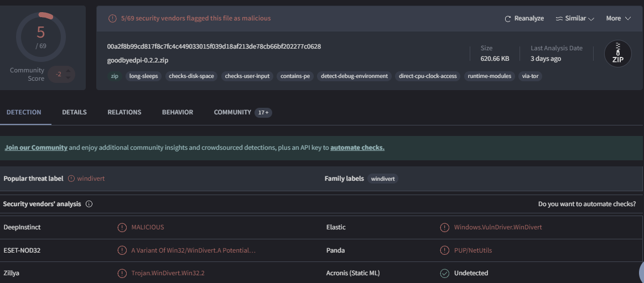Select the via-tor tag chip

coord(530,76)
